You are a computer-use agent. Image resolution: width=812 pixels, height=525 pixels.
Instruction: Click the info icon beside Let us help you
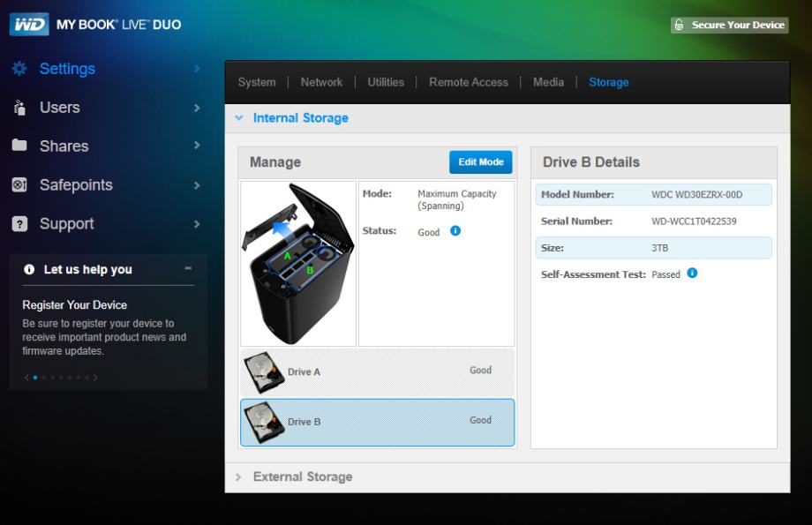(29, 269)
